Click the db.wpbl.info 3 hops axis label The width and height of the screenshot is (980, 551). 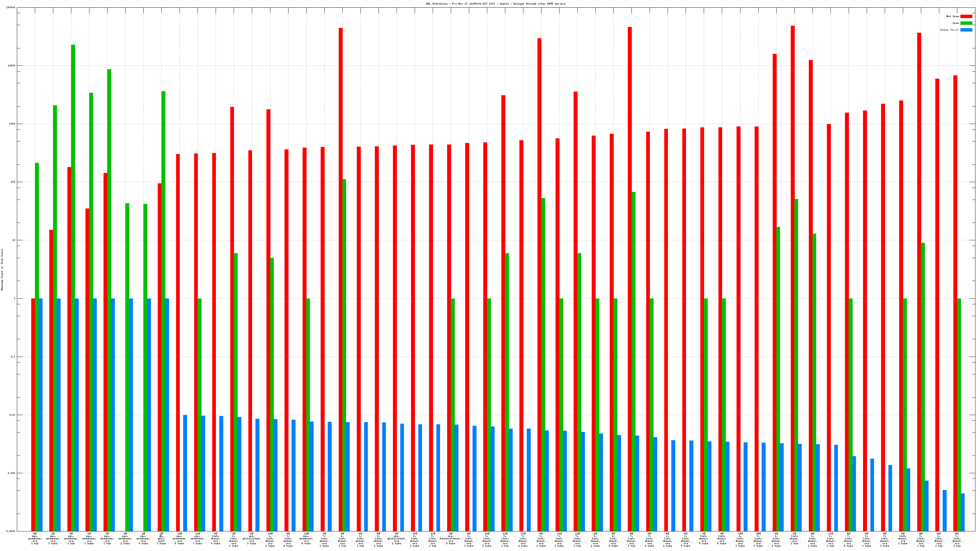click(x=161, y=538)
